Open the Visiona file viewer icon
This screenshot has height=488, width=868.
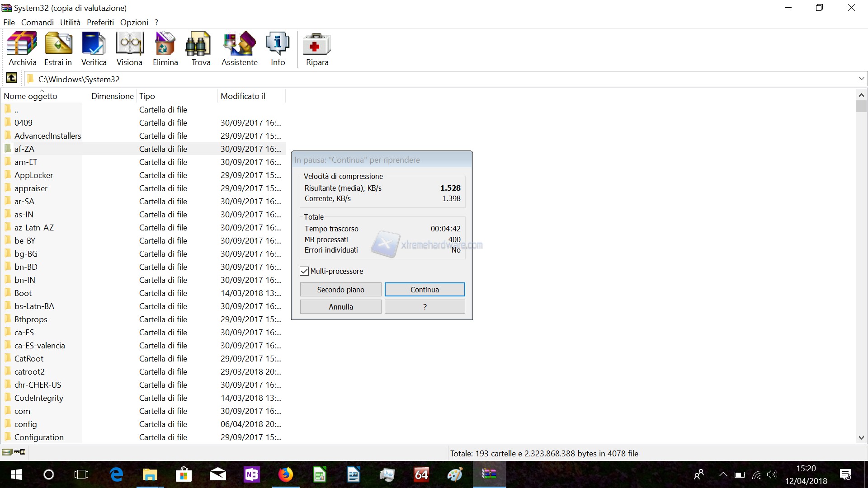pyautogui.click(x=129, y=48)
